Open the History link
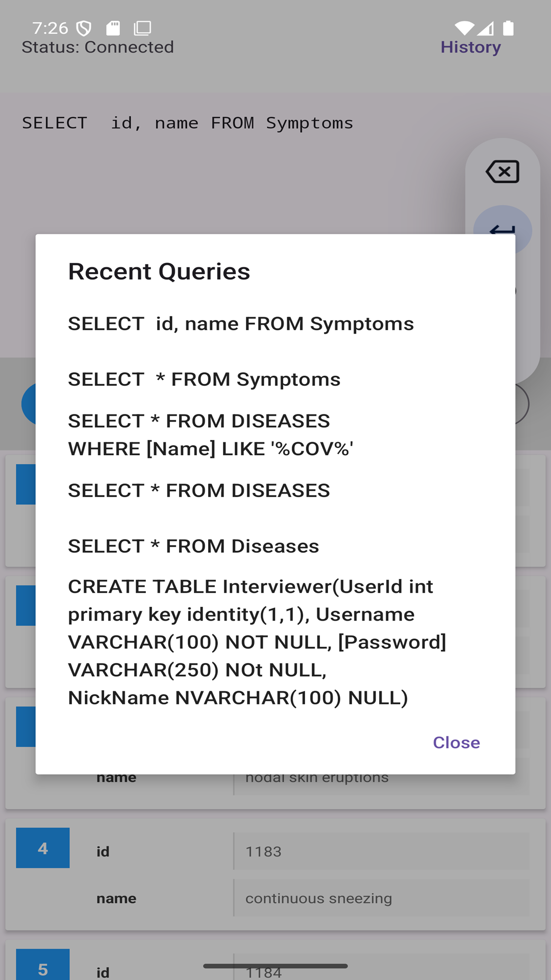Viewport: 551px width, 980px height. (x=470, y=47)
